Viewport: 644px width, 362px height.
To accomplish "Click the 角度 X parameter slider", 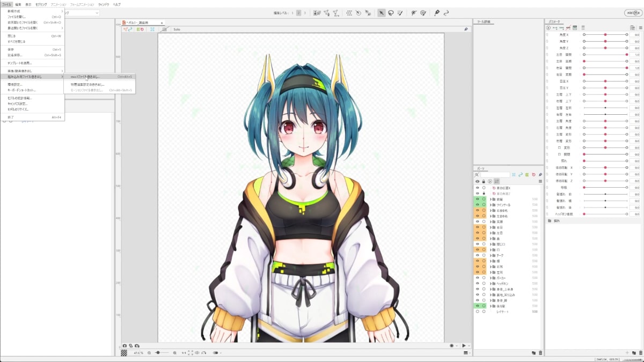I will (605, 35).
